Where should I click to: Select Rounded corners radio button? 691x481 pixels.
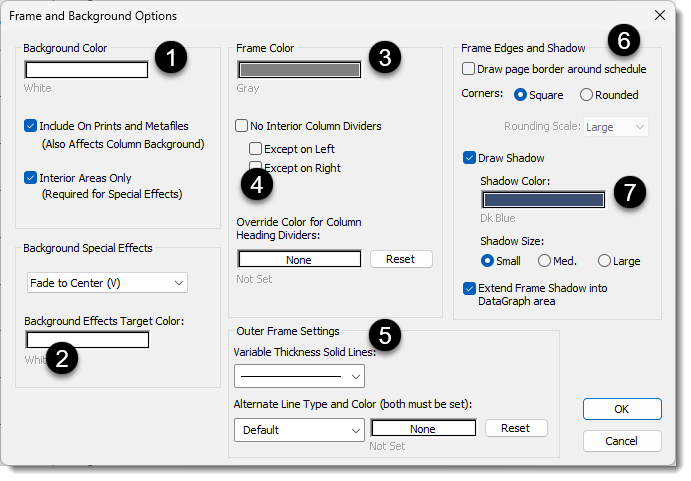click(586, 96)
